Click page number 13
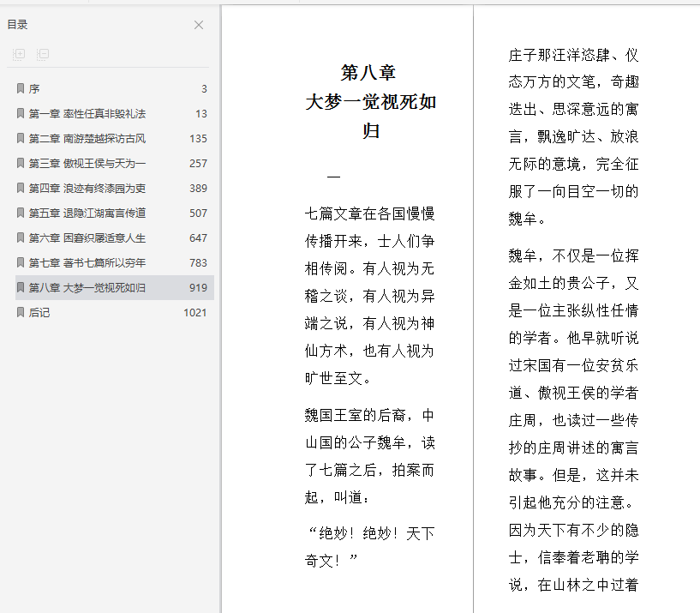The height and width of the screenshot is (613, 700). click(x=201, y=114)
